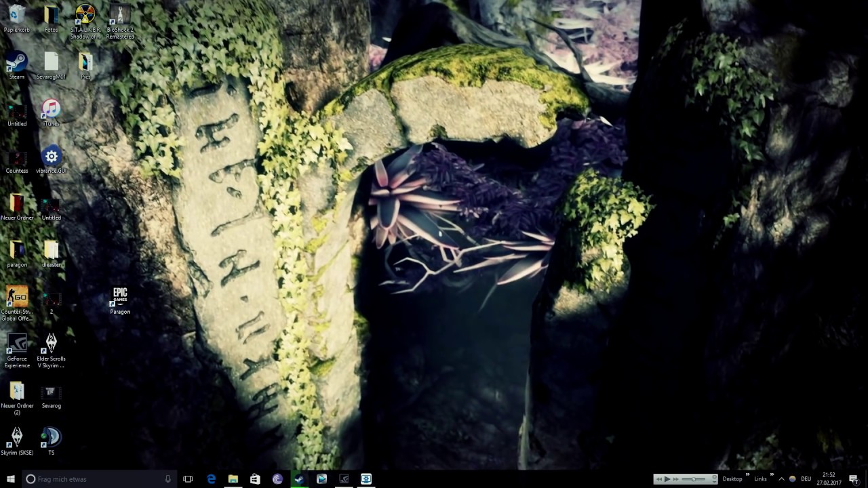Switch keyboard layout via DEU indicator
868x488 pixels.
pyautogui.click(x=806, y=479)
